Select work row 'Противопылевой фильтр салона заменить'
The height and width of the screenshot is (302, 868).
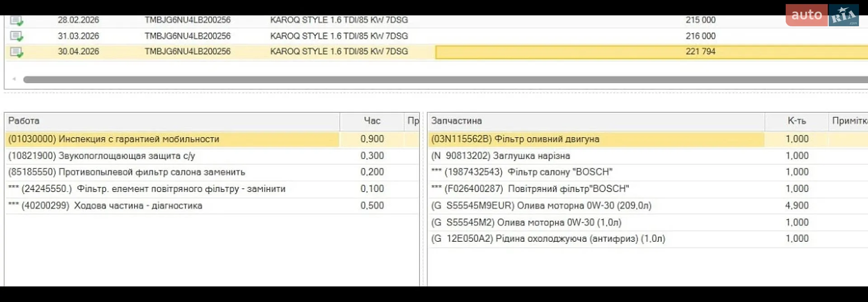click(212, 172)
